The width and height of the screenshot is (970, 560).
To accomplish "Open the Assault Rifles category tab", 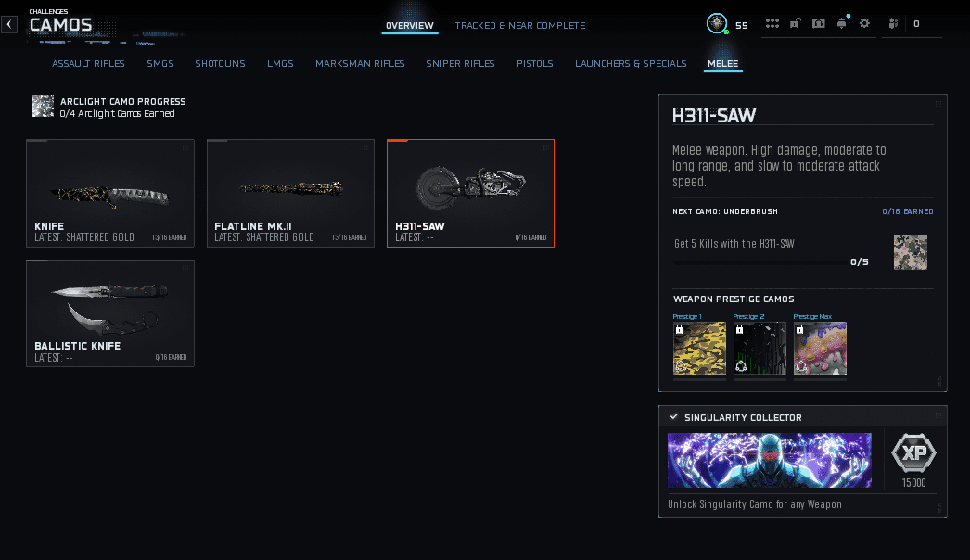I will [x=88, y=63].
